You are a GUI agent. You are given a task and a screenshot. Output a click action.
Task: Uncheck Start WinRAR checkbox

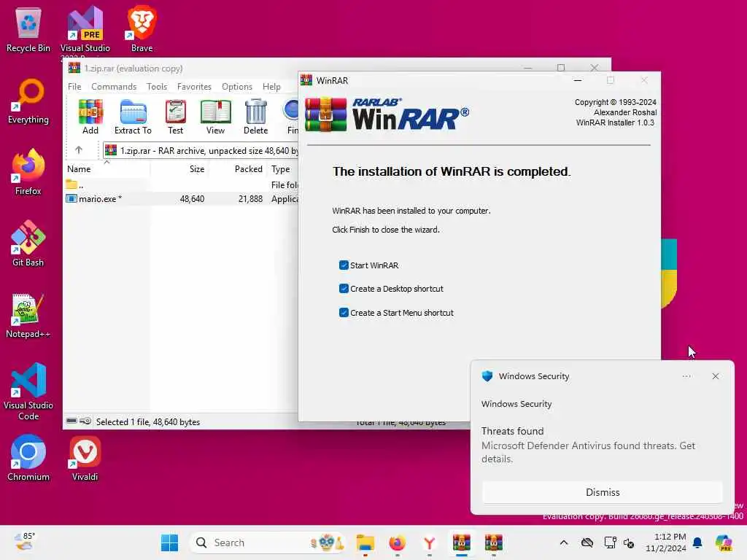pos(344,265)
